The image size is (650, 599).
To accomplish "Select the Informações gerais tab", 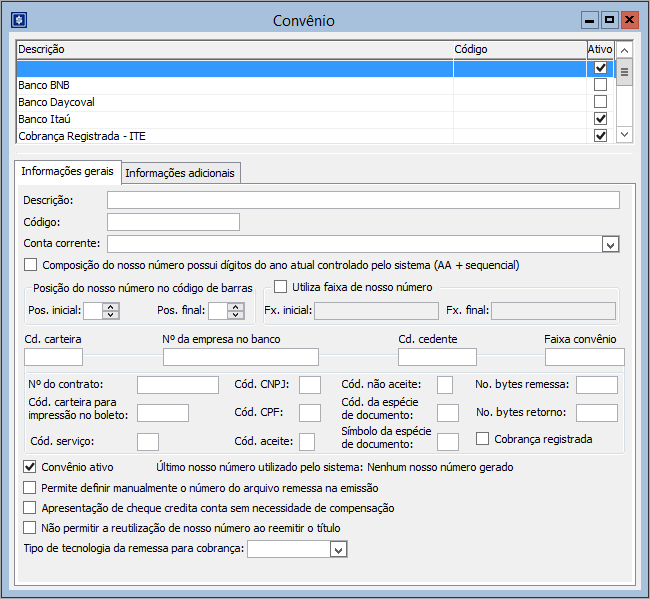I will coord(67,172).
